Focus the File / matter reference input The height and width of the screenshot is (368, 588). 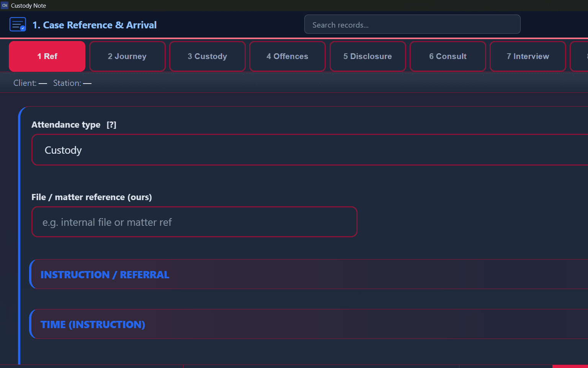[194, 222]
